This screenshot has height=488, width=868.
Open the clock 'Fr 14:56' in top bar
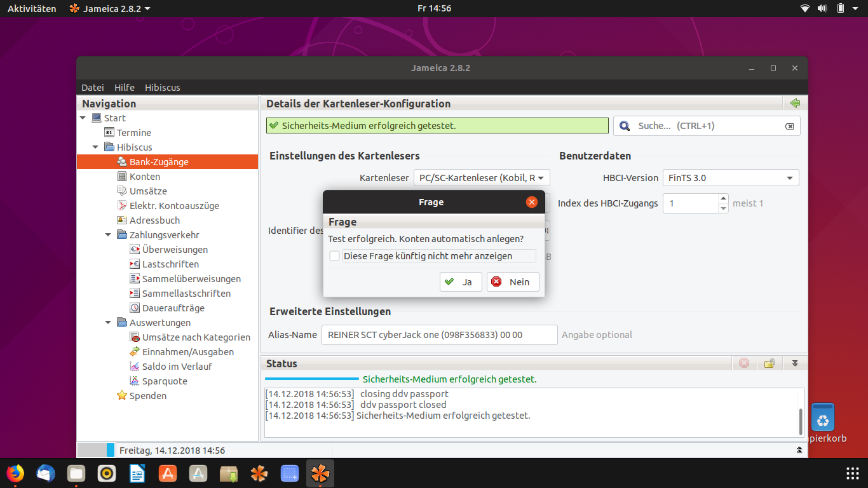(x=434, y=9)
